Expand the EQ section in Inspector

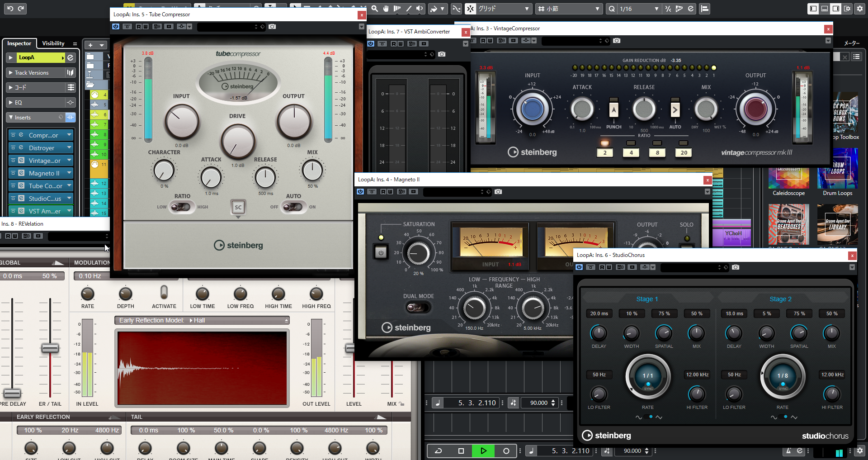point(10,102)
